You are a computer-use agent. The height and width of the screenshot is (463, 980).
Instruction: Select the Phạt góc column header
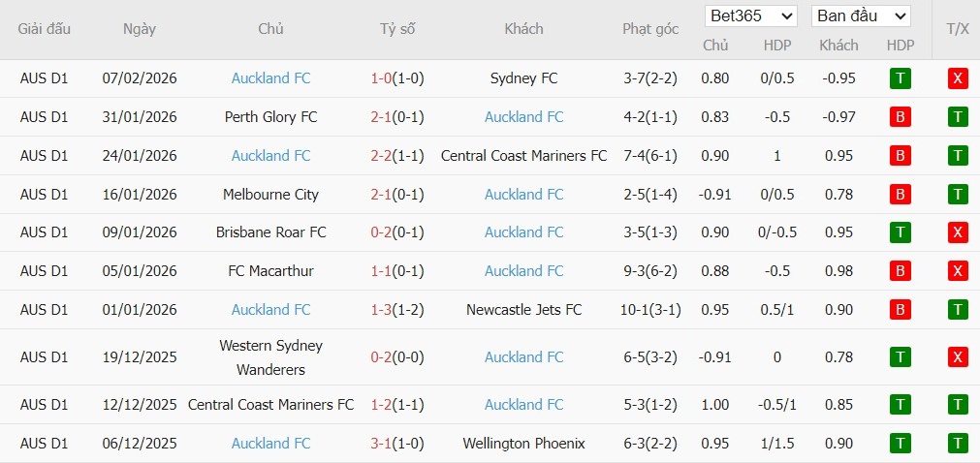(x=650, y=29)
